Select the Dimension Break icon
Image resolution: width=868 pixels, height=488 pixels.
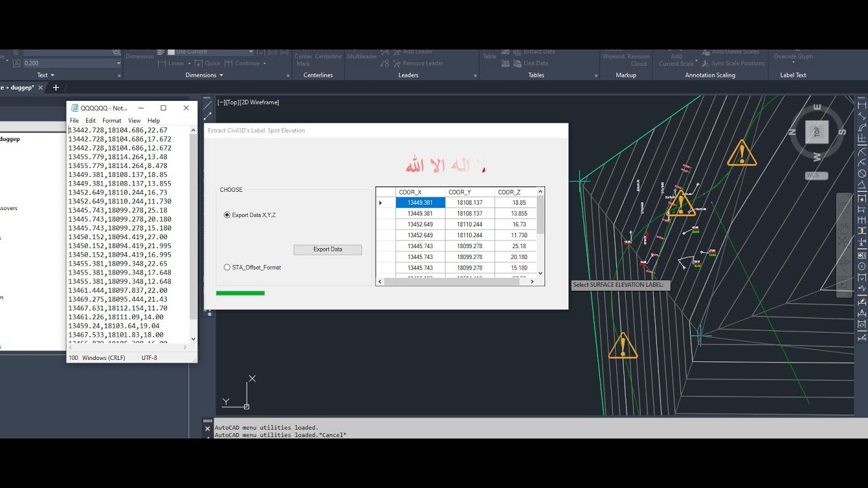click(862, 242)
